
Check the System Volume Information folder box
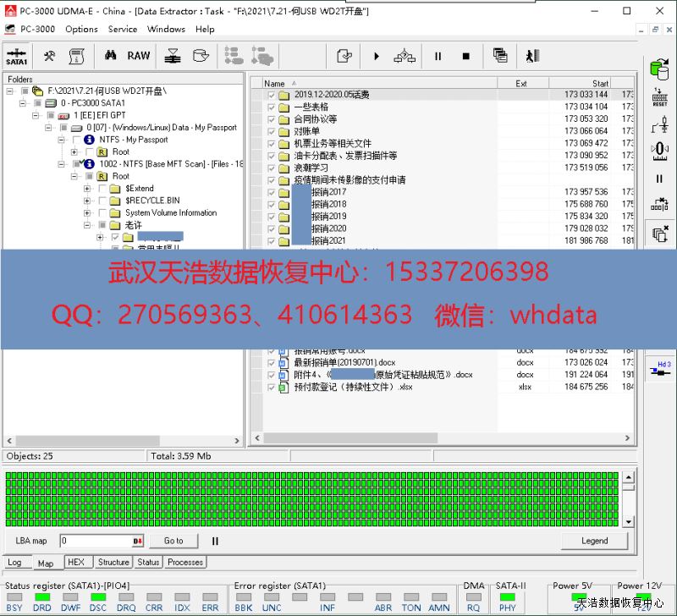pos(102,213)
